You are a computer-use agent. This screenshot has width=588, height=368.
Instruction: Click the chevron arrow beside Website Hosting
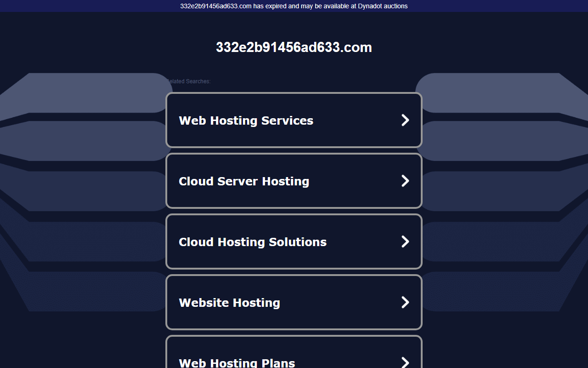click(x=405, y=302)
